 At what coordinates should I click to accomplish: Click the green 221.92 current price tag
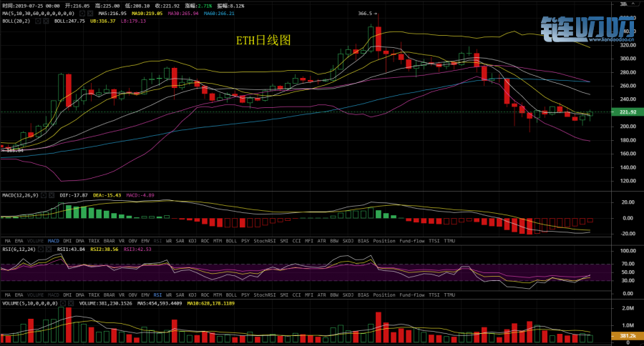[x=628, y=112]
